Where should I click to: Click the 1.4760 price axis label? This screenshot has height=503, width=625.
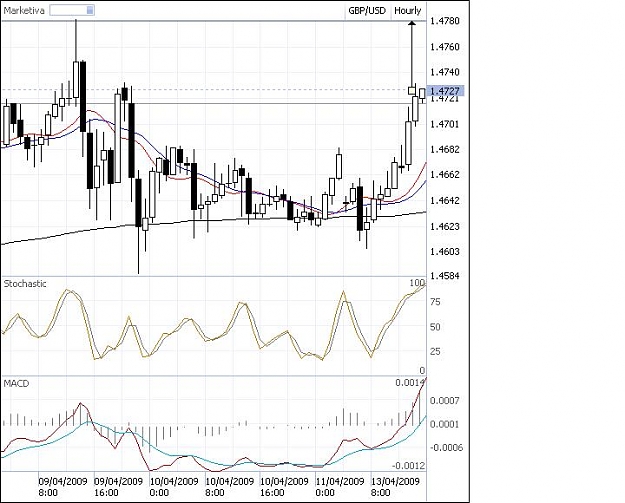[x=445, y=47]
